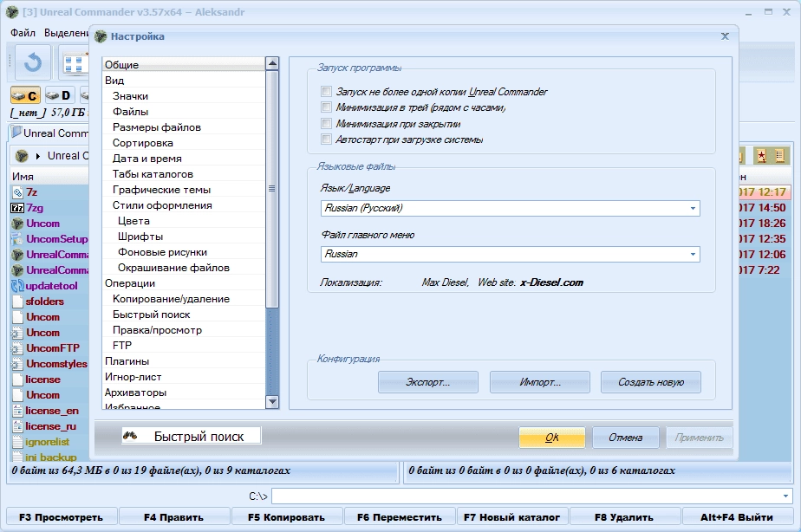Viewport: 801px width, 532px height.
Task: Select Шрифты settings item
Action: (x=184, y=237)
